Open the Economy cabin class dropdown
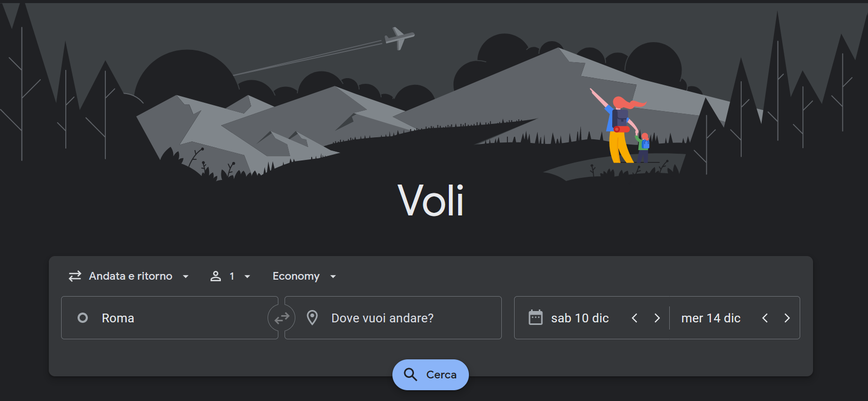This screenshot has width=868, height=401. (304, 276)
